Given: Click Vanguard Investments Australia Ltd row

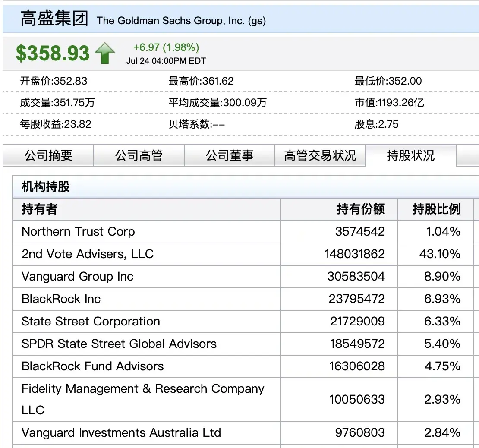Looking at the screenshot, I should (x=121, y=432).
